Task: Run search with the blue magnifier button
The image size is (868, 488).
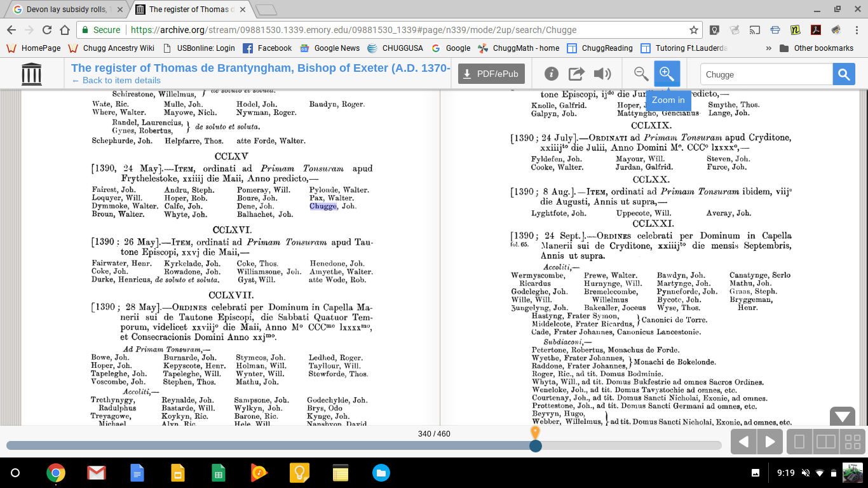Action: 844,74
